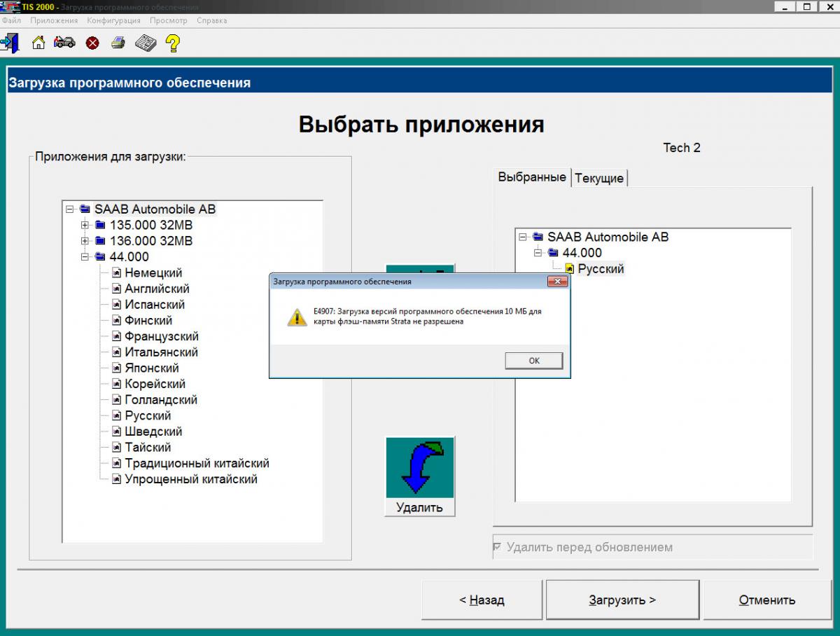Open the Просмотр menu
The height and width of the screenshot is (636, 840).
169,20
